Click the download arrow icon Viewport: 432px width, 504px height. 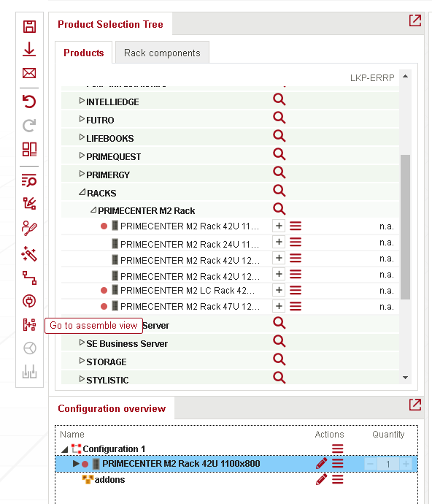[29, 50]
